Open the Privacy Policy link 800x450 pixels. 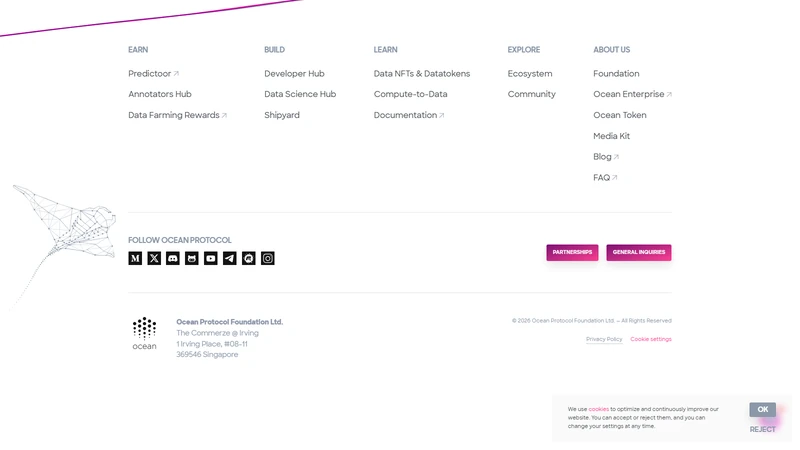[x=604, y=339]
